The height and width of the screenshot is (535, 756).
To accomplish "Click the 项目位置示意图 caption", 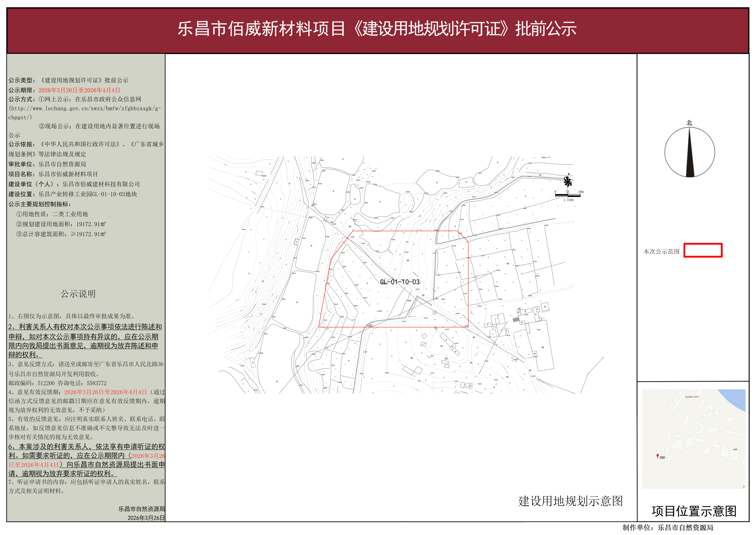I will click(694, 511).
